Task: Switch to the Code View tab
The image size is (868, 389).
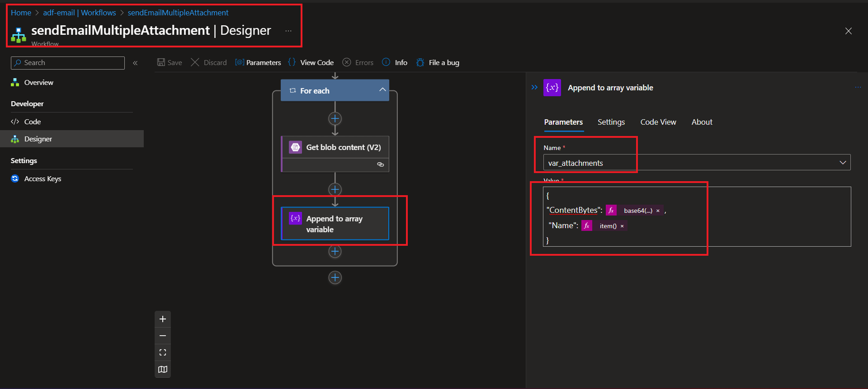Action: pyautogui.click(x=658, y=122)
